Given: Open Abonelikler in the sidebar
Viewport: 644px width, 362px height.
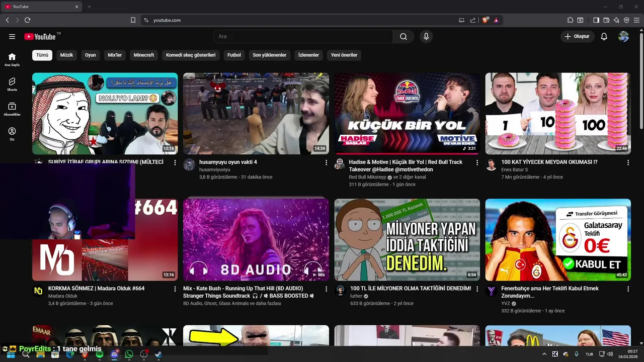Looking at the screenshot, I should pos(12,109).
